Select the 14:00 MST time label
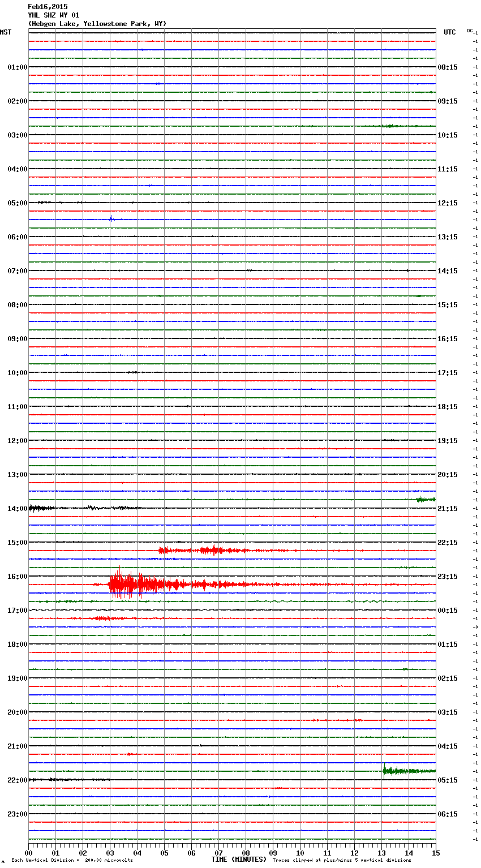 [18, 509]
